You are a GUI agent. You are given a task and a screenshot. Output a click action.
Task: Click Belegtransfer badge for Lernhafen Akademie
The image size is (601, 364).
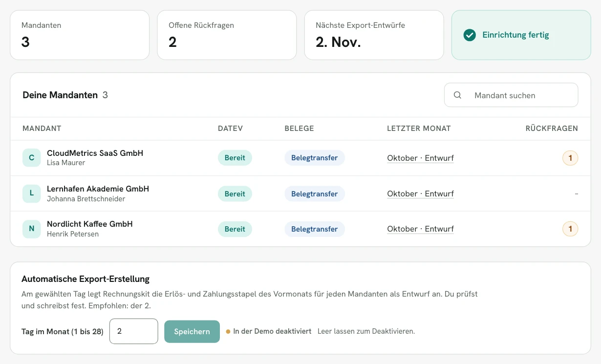[x=315, y=193]
